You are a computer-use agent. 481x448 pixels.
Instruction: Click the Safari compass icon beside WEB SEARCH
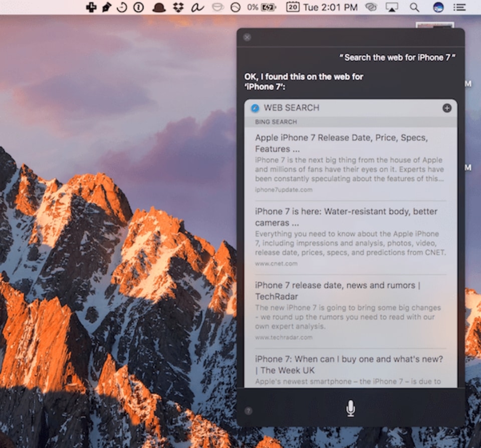(255, 108)
